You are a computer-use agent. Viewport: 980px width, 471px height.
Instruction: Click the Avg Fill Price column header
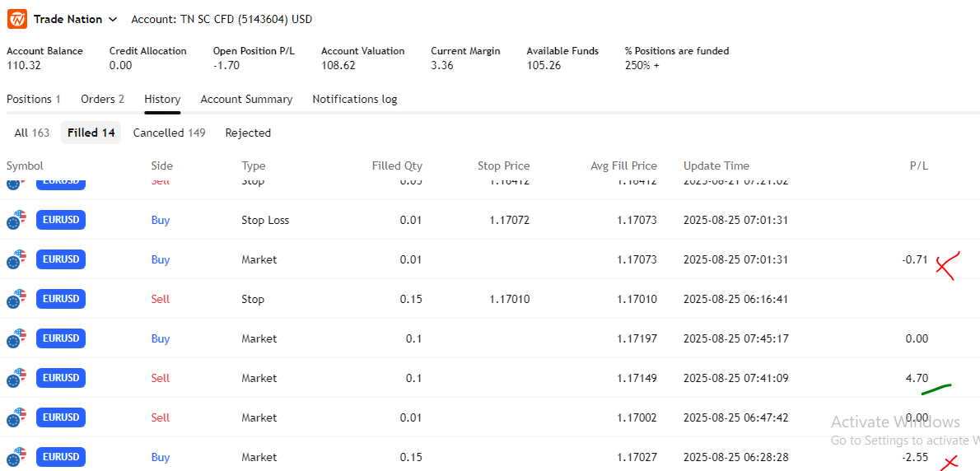click(623, 166)
